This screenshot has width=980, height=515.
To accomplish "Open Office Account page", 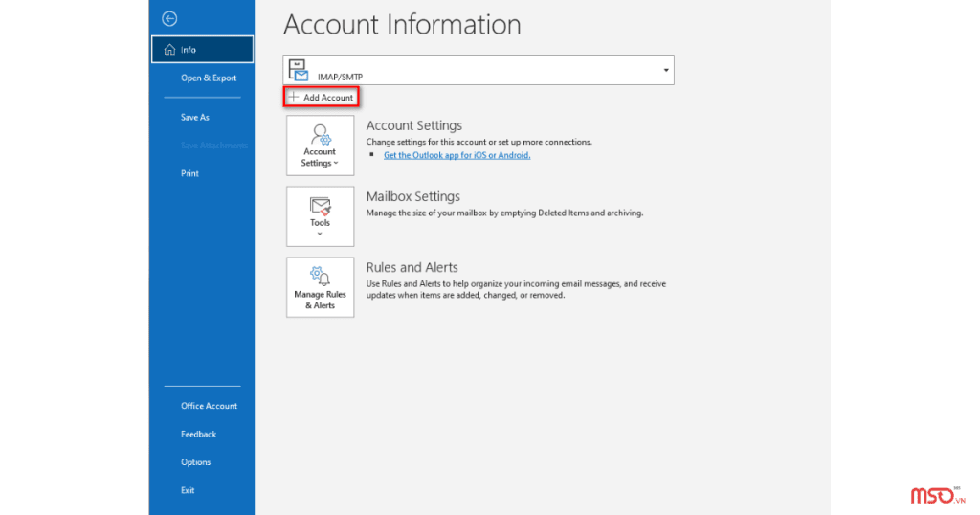I will [209, 406].
